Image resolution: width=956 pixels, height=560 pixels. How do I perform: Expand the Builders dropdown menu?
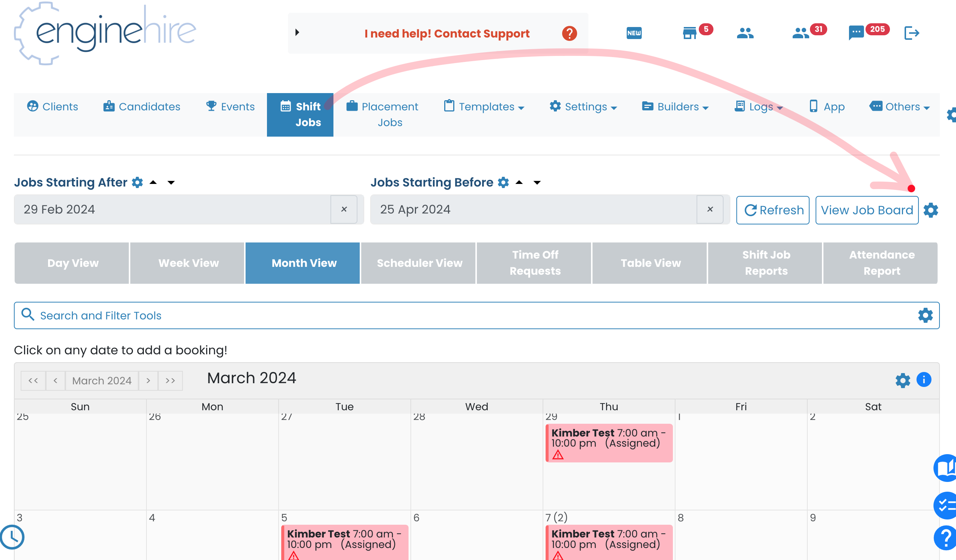(x=675, y=107)
